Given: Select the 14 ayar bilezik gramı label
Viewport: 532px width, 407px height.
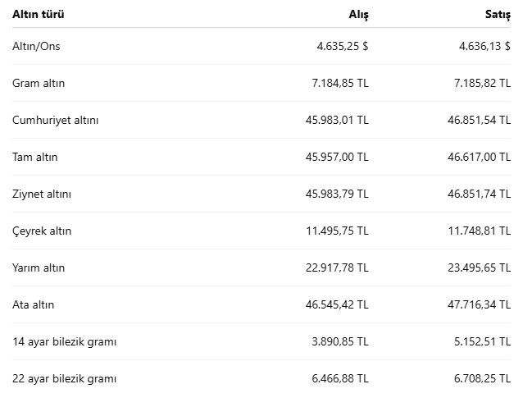Looking at the screenshot, I should pyautogui.click(x=65, y=342).
